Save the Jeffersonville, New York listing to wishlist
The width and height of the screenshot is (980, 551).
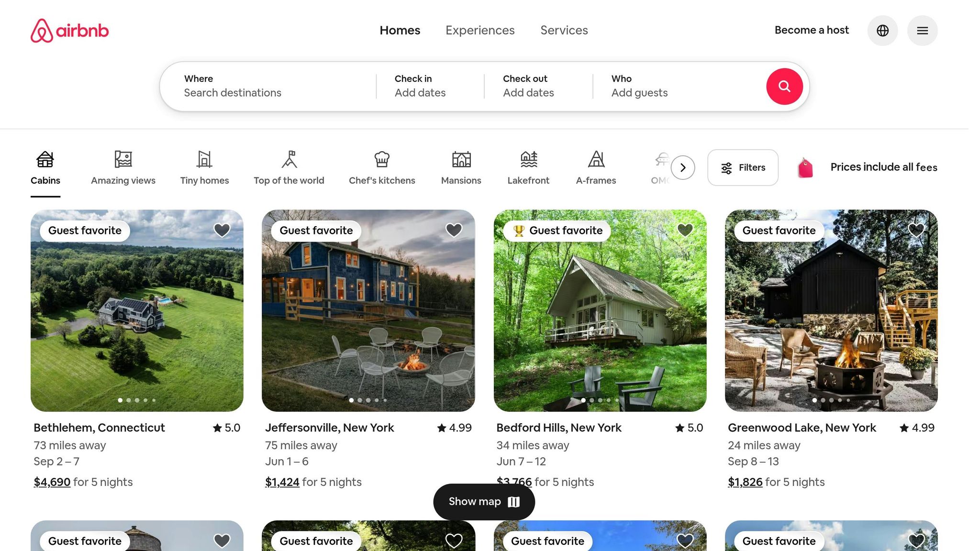click(454, 230)
